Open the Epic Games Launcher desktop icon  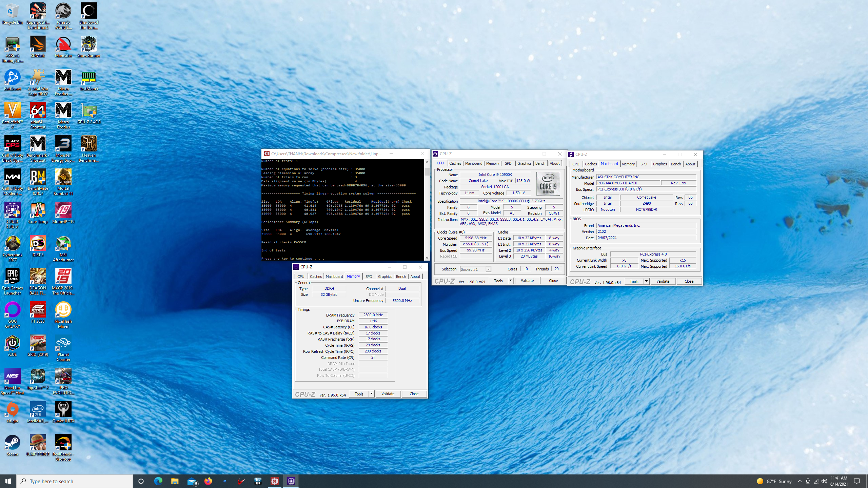(x=12, y=282)
